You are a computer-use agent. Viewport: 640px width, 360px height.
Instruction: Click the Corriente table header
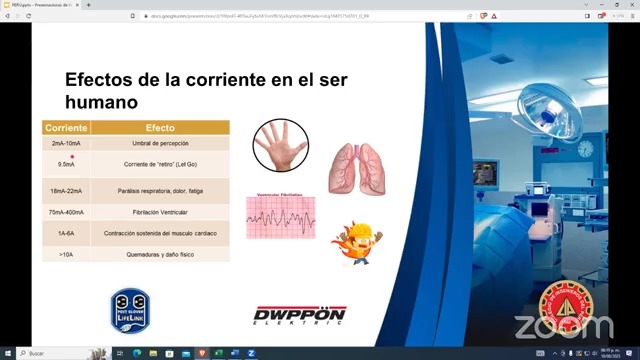click(x=66, y=128)
